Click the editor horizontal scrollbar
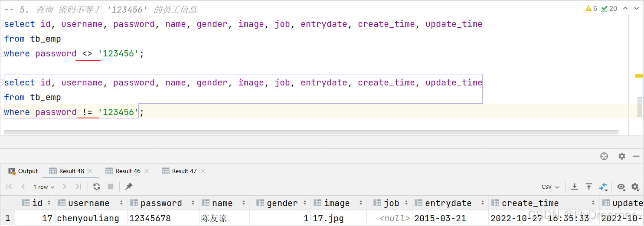Screen dimensions: 644x226 click(x=311, y=132)
